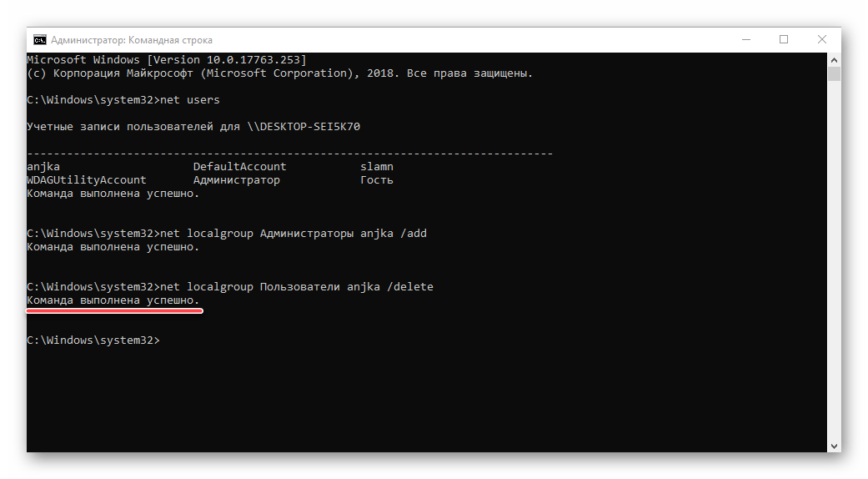Viewport: 868px width, 479px height.
Task: Click 'WDAGUtilityAccount' in the accounts list
Action: point(86,180)
